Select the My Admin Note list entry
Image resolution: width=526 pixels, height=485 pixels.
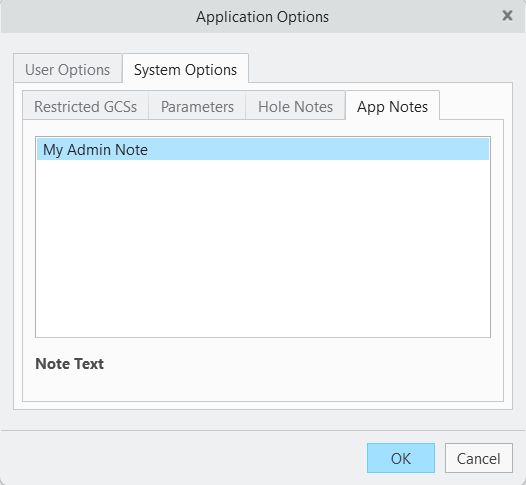tap(263, 149)
